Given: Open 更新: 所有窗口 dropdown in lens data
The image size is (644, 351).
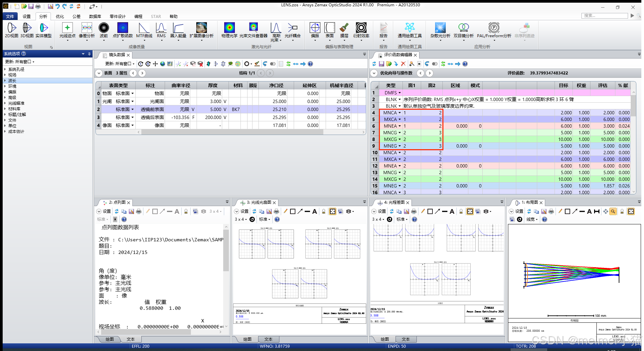Looking at the screenshot, I should click(120, 64).
